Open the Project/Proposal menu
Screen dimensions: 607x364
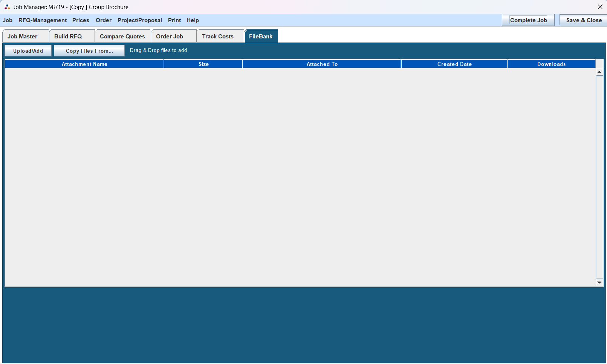(x=139, y=20)
